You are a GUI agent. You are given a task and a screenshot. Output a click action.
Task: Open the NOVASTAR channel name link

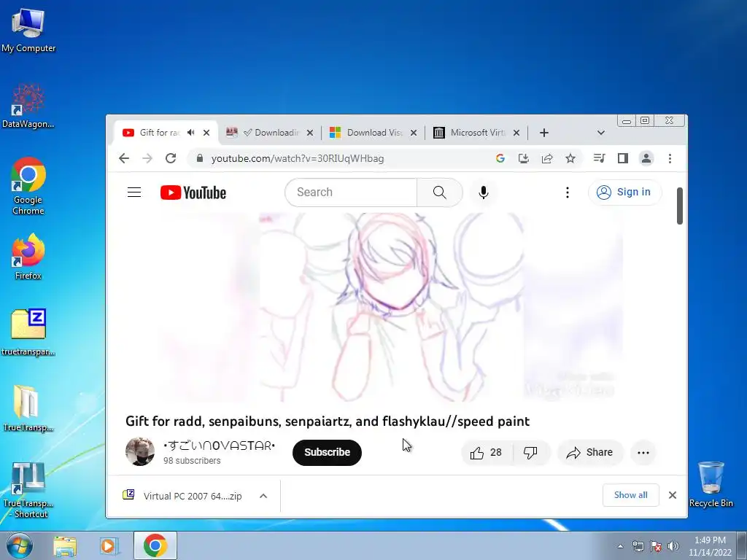point(219,446)
